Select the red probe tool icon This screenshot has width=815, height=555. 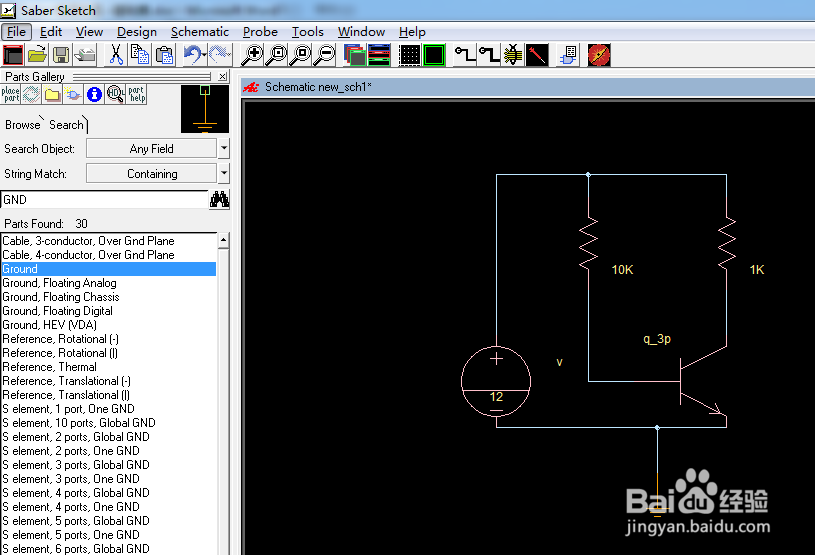[x=537, y=55]
